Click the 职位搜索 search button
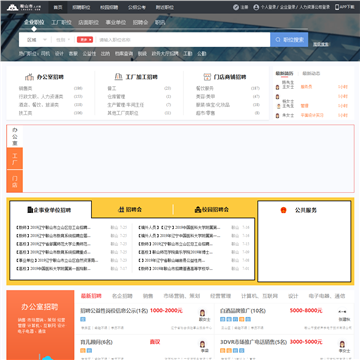 tap(289, 40)
